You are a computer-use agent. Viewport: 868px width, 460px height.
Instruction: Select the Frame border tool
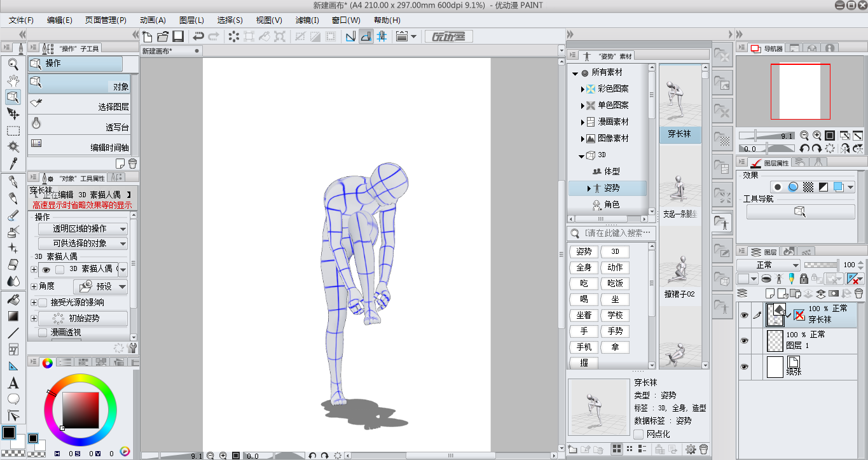click(13, 349)
